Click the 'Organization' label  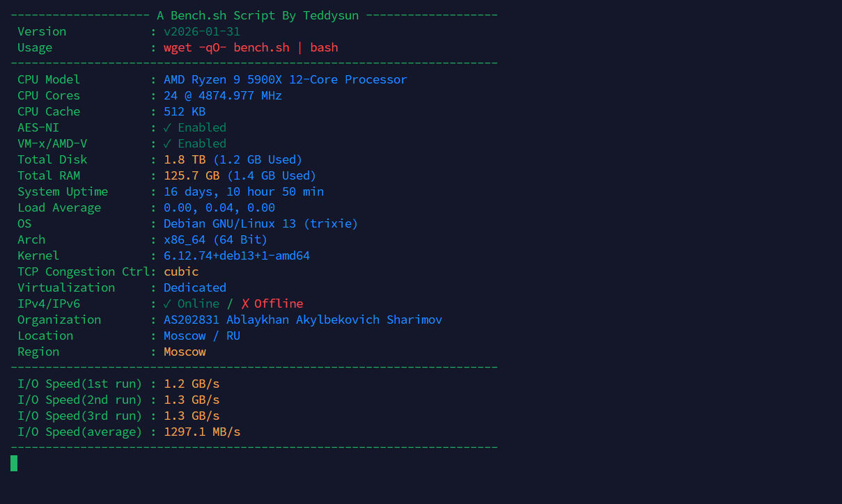(59, 320)
